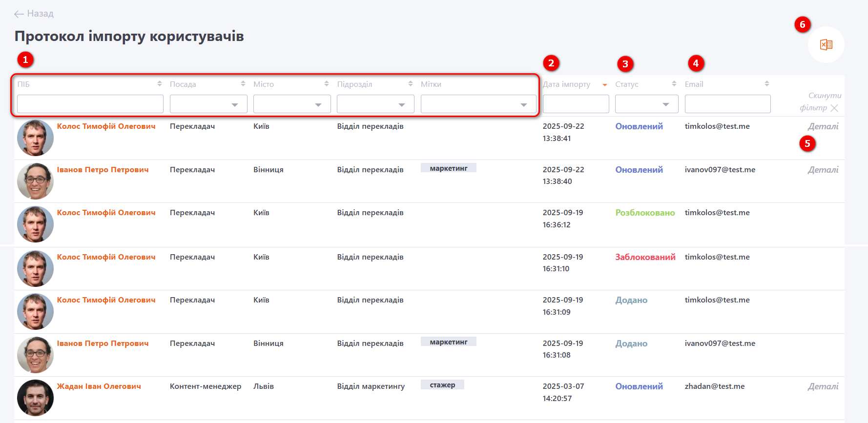Open the Підрозділ filter dropdown
Image resolution: width=868 pixels, height=423 pixels.
375,104
